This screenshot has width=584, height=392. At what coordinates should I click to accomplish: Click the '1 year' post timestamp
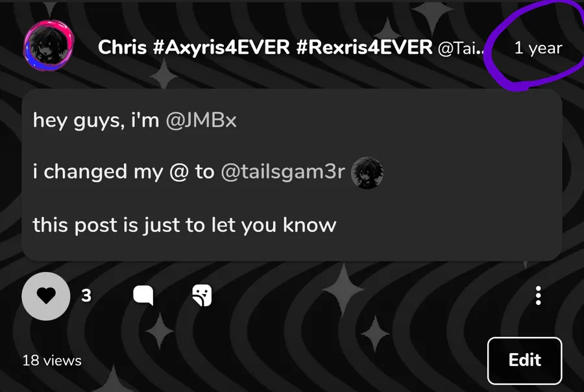pyautogui.click(x=538, y=48)
